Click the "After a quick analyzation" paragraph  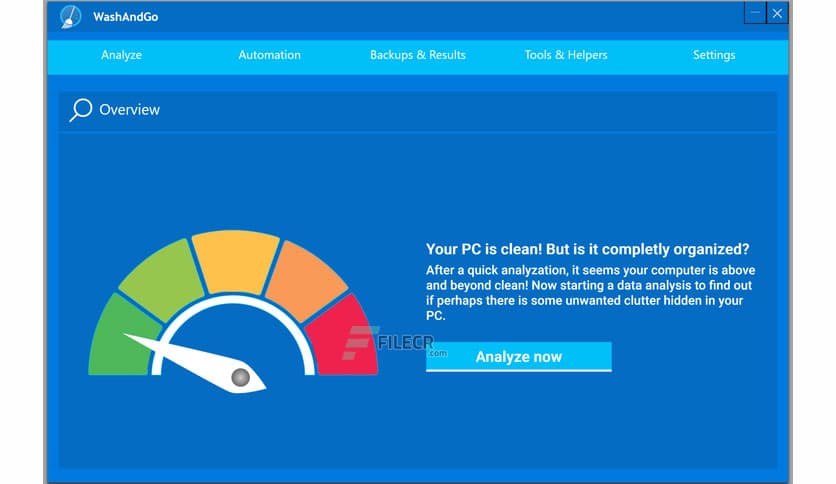[x=590, y=293]
